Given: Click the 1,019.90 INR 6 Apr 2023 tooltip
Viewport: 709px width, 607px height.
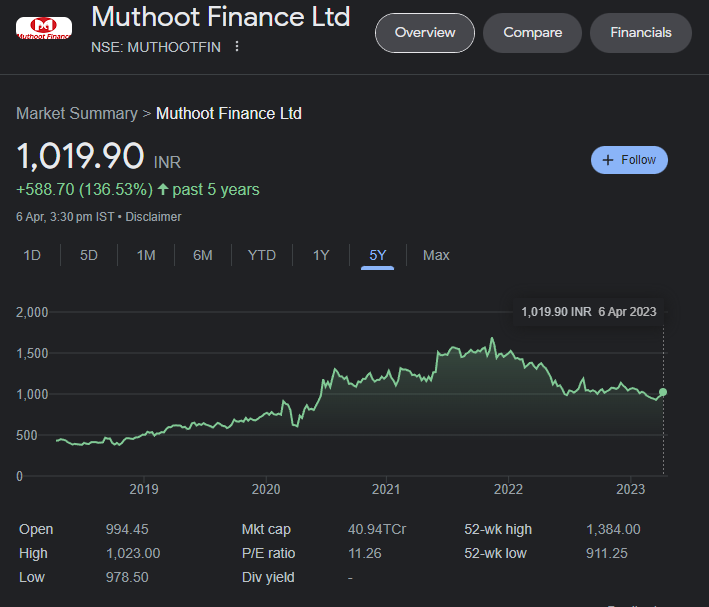Looking at the screenshot, I should coord(588,312).
